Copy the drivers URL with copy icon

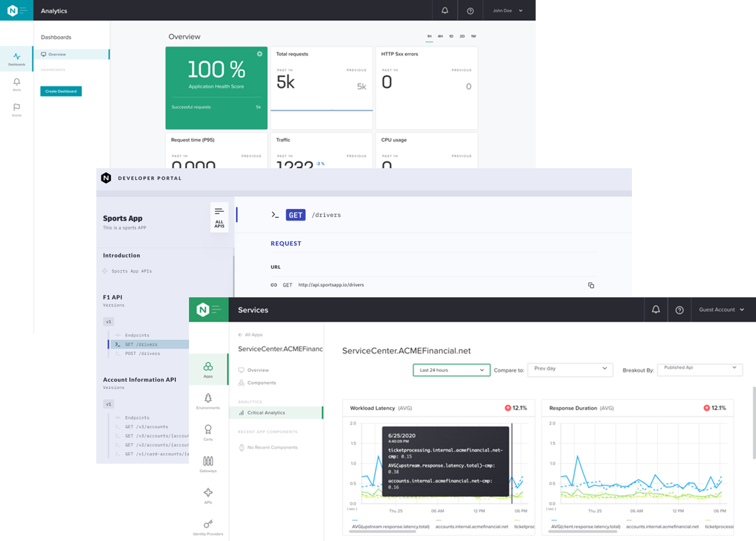point(591,285)
